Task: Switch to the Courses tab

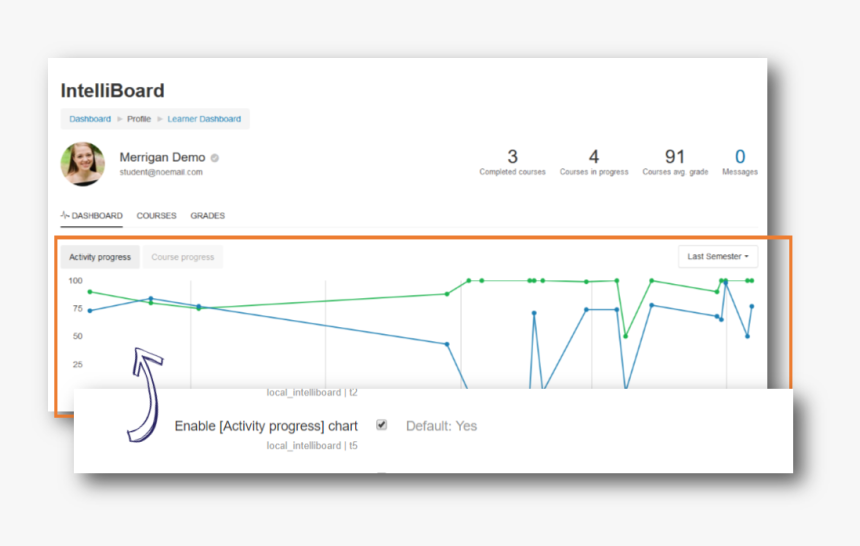Action: tap(156, 216)
